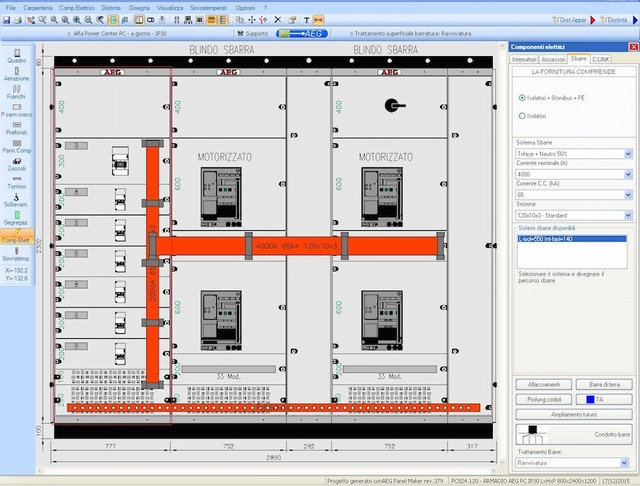
Task: Click the Save floppy disk icon
Action: click(7, 20)
